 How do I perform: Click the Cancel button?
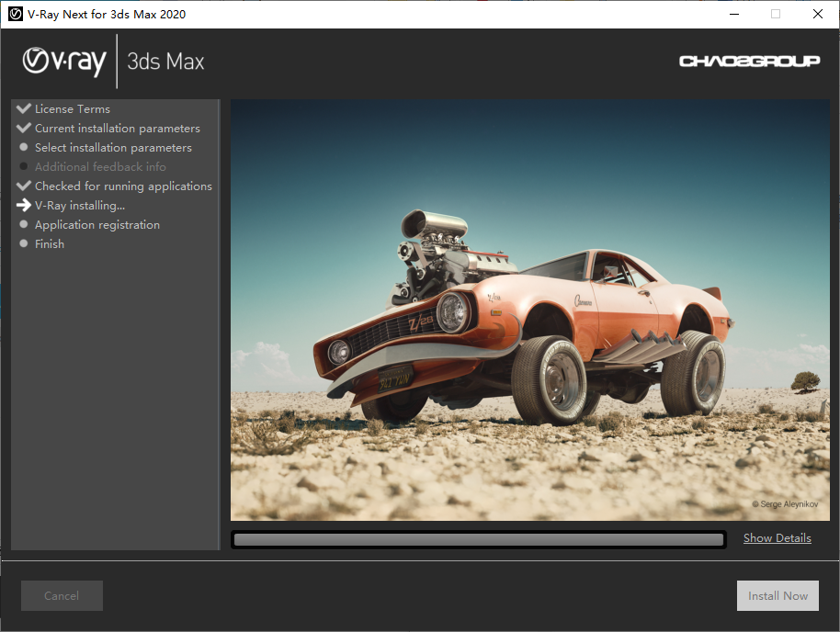61,595
